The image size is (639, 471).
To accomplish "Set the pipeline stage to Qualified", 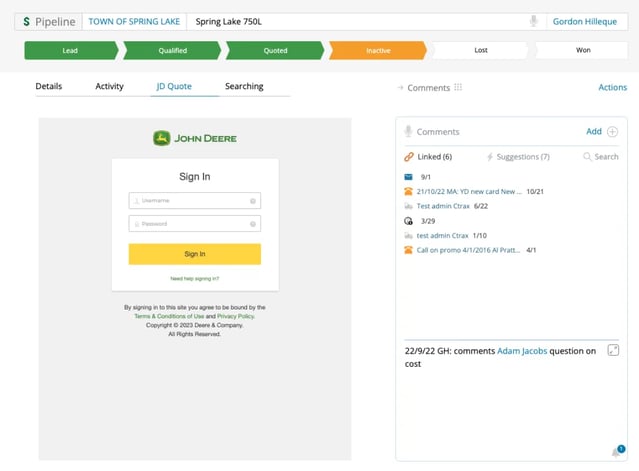I will point(172,50).
